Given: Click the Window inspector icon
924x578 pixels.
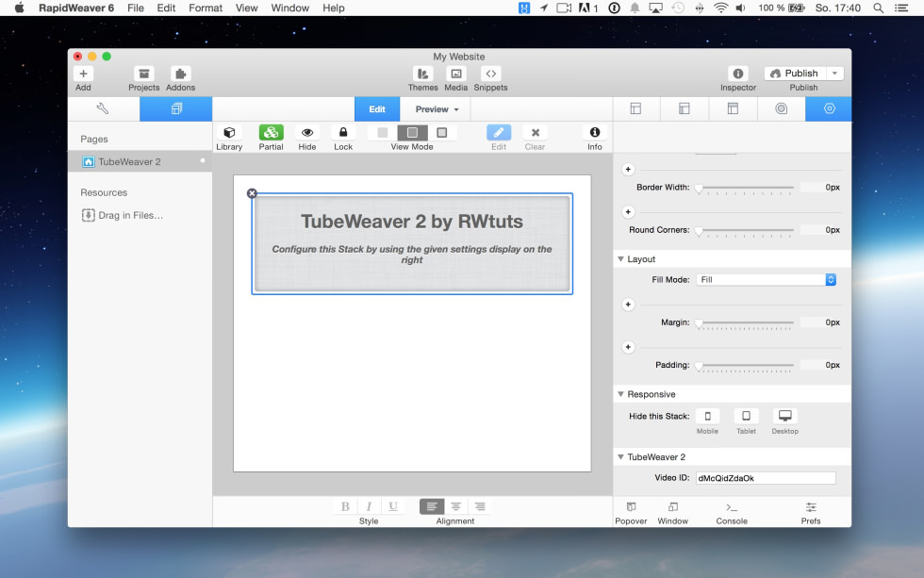Looking at the screenshot, I should tap(672, 507).
